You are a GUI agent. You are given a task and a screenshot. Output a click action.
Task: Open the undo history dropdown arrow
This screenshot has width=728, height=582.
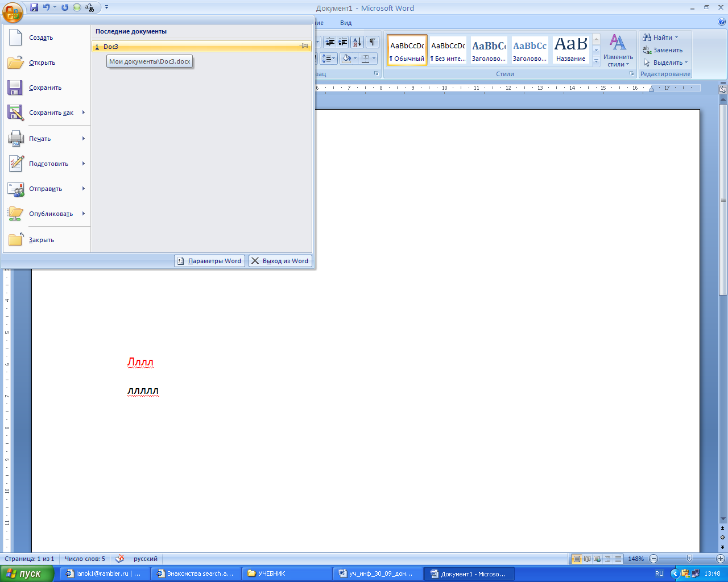[55, 7]
